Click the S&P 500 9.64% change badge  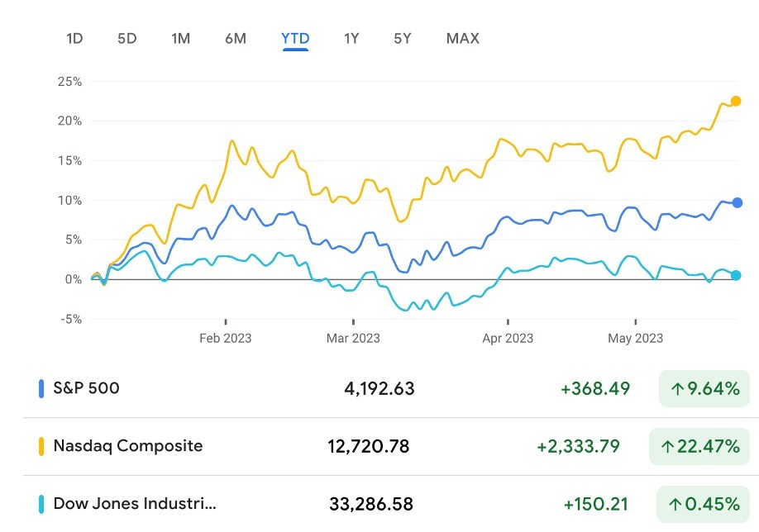(x=704, y=388)
